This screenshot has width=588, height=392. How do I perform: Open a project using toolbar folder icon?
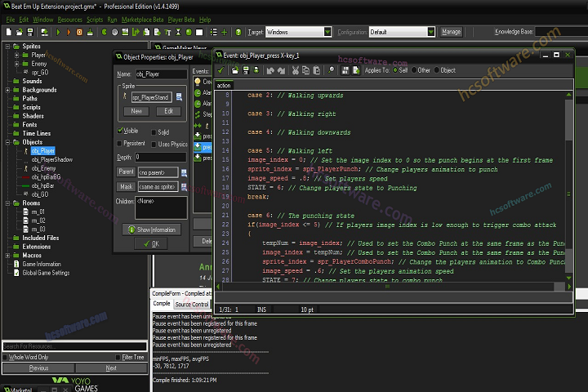pos(19,33)
